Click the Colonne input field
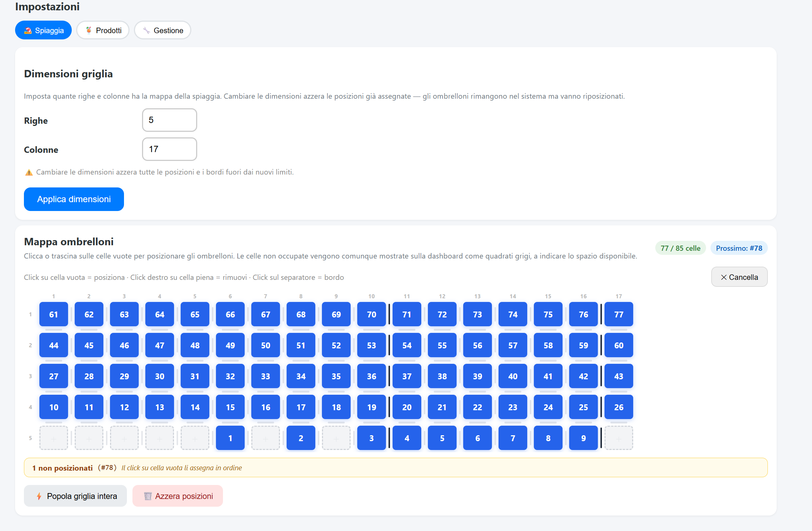The width and height of the screenshot is (812, 531). 170,149
